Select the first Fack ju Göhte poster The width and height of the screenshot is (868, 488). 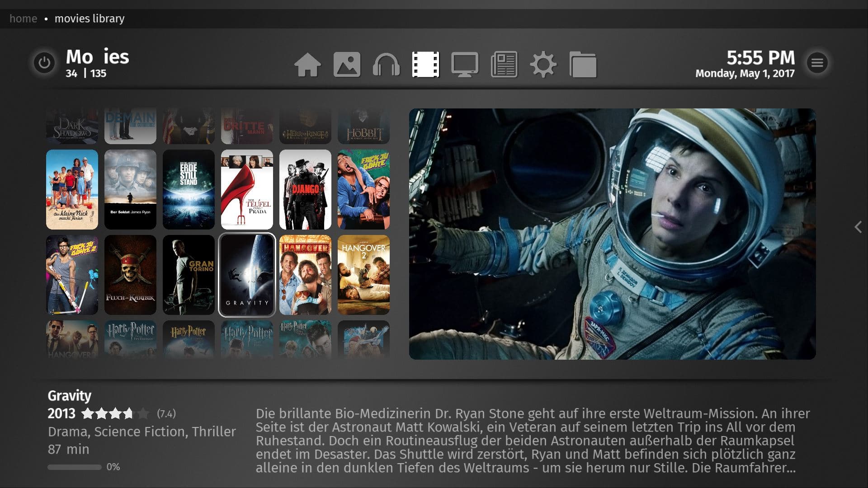tap(363, 190)
